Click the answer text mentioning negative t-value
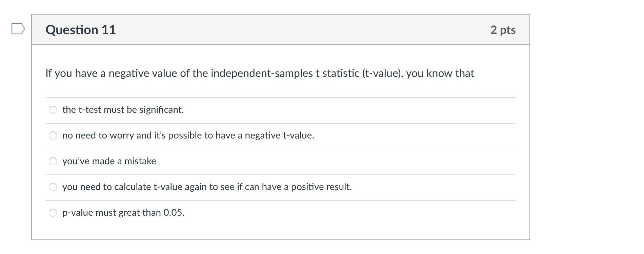Viewport: 644px width, 254px height. point(188,135)
